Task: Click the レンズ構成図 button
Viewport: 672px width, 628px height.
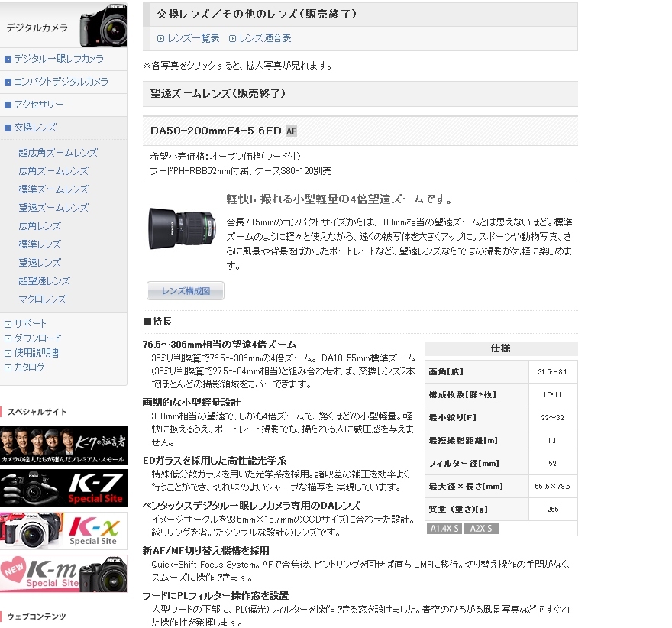Action: pos(186,291)
